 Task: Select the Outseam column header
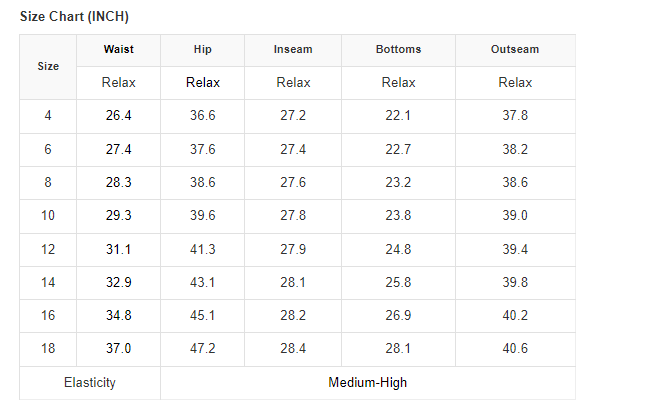coord(515,49)
